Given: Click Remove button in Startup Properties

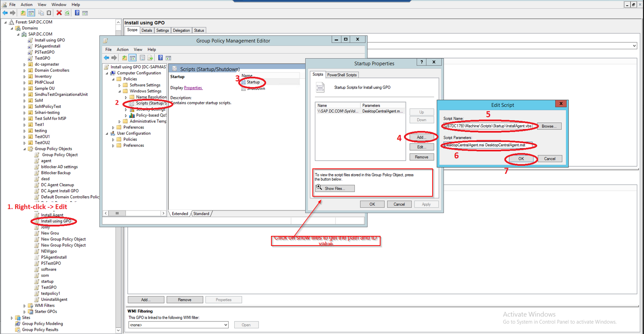Looking at the screenshot, I should click(x=421, y=157).
